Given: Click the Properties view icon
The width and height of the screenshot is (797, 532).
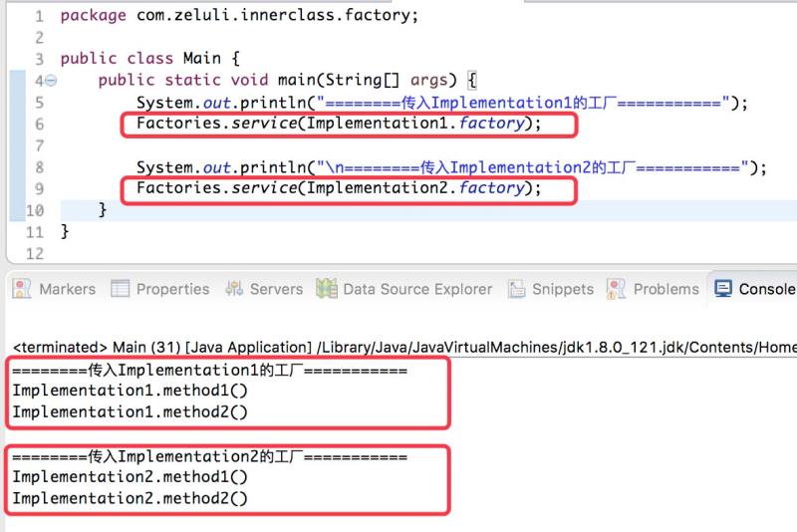Looking at the screenshot, I should coord(120,289).
